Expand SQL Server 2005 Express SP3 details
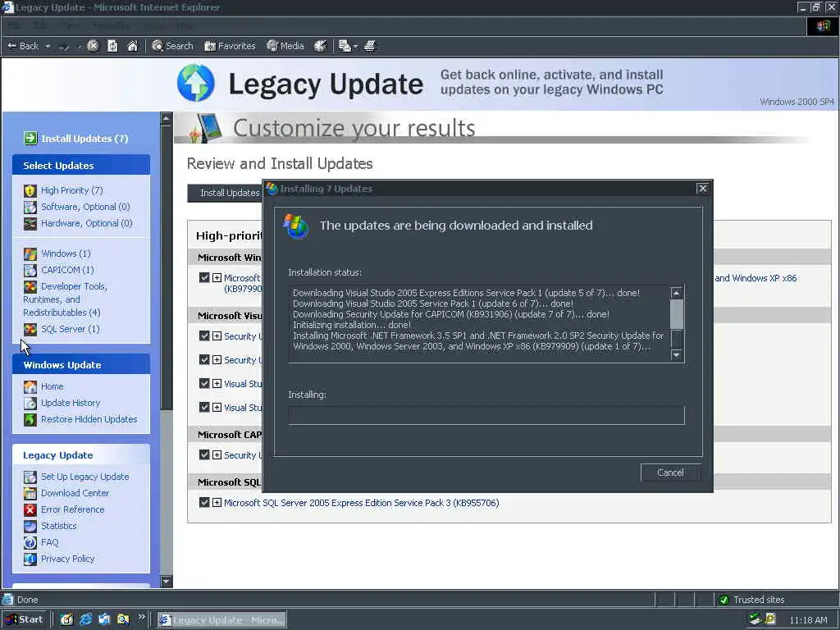 217,503
